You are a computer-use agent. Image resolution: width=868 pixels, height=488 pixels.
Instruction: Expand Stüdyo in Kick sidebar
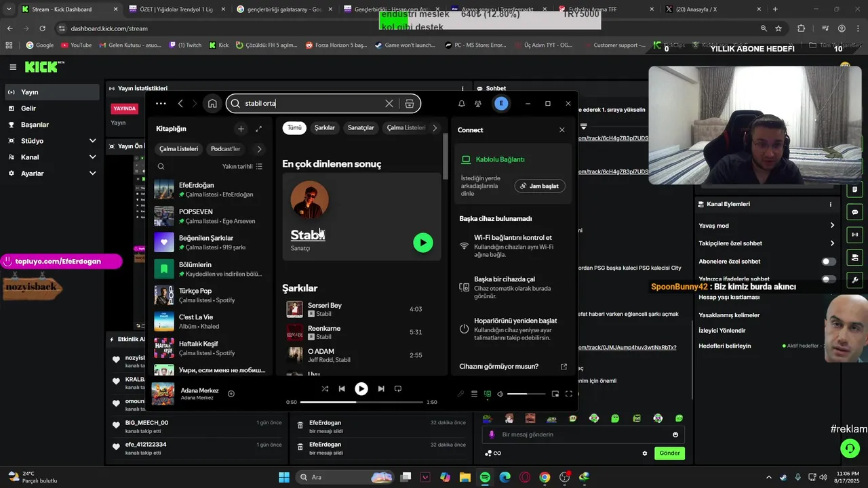52,141
